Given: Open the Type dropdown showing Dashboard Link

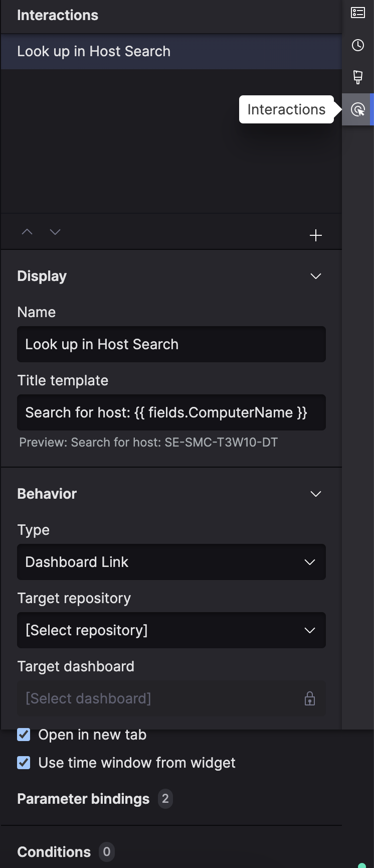Looking at the screenshot, I should (x=171, y=562).
